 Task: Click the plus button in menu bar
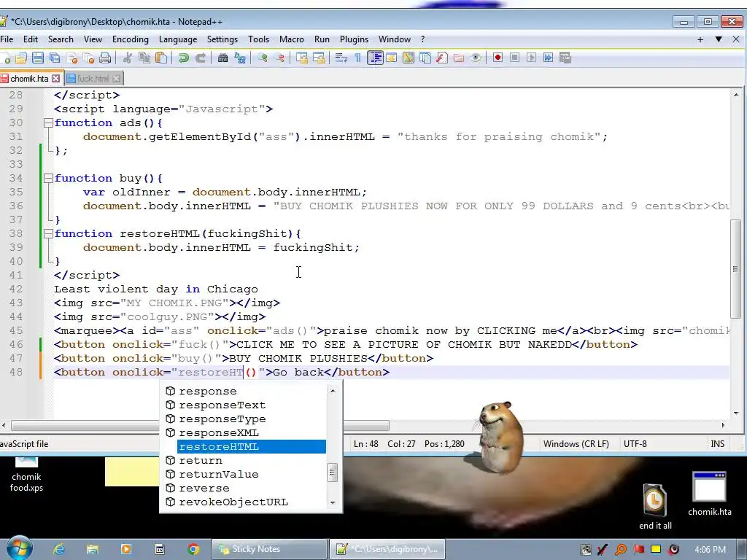700,39
